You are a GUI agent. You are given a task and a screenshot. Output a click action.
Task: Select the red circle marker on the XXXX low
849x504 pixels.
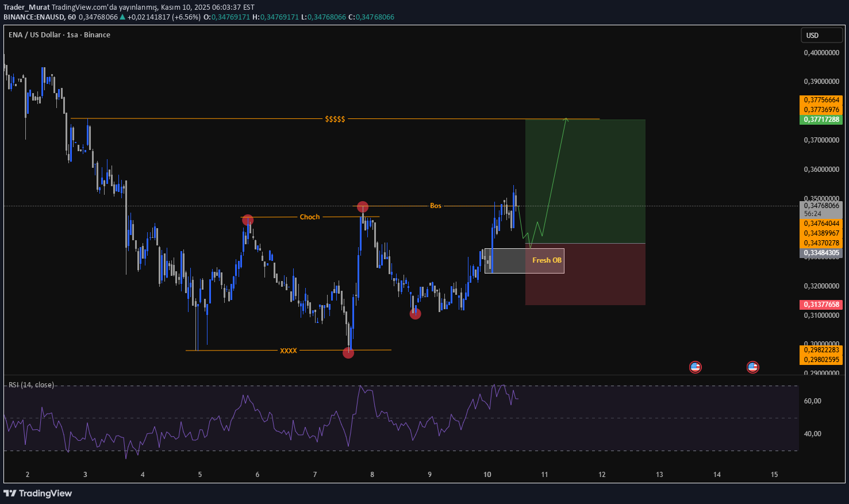pyautogui.click(x=348, y=352)
